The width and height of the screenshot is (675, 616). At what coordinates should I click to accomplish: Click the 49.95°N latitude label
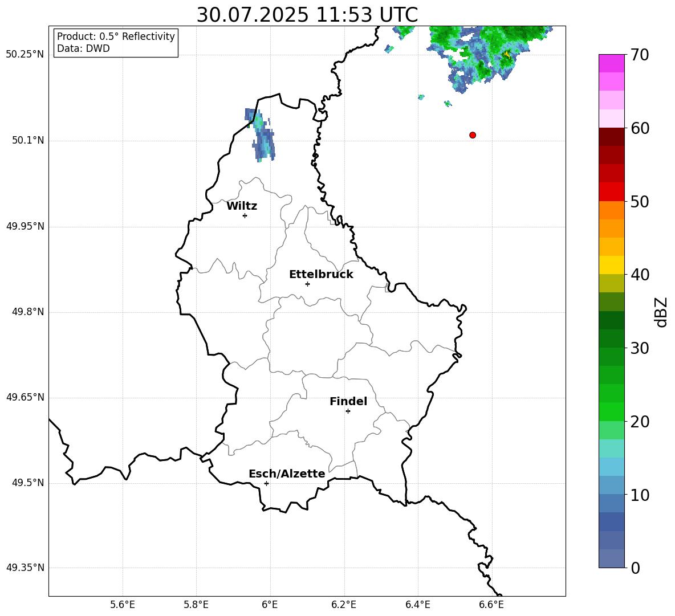(25, 226)
